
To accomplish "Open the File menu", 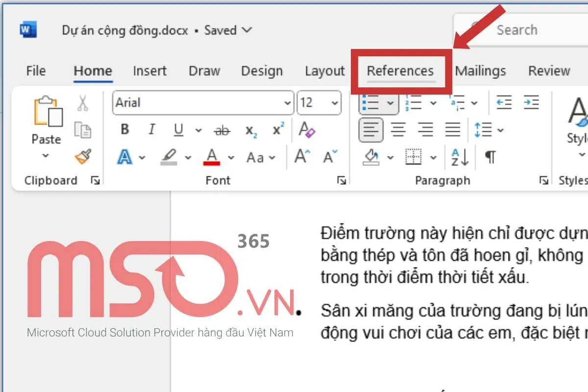I will [x=36, y=71].
